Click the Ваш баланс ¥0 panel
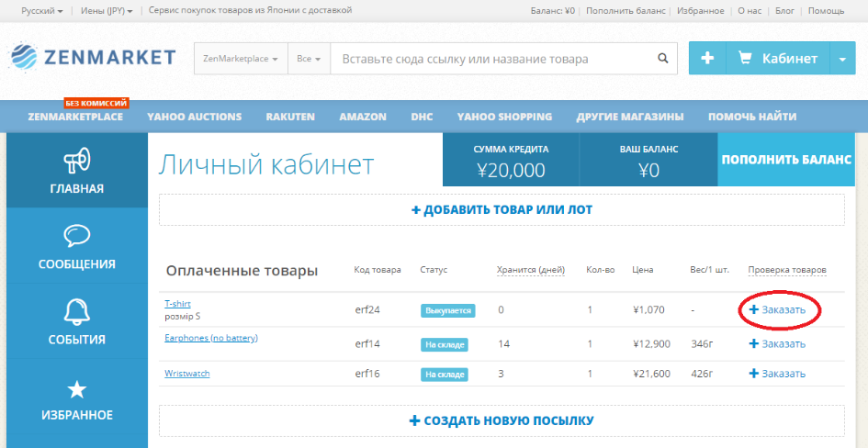The width and height of the screenshot is (868, 448). click(648, 160)
